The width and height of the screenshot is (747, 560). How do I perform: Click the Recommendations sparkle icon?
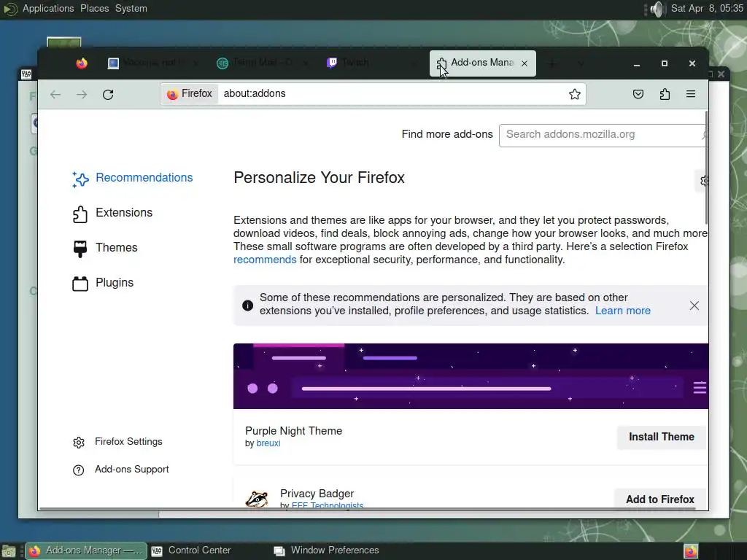tap(80, 179)
